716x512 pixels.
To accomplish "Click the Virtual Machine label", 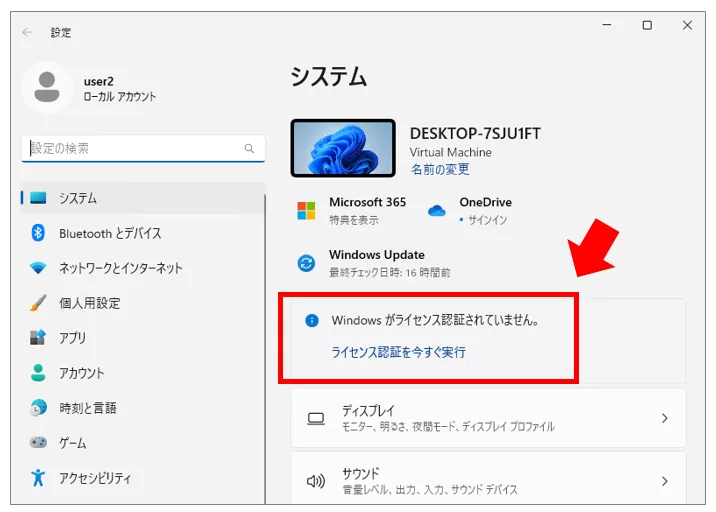I will pyautogui.click(x=451, y=152).
